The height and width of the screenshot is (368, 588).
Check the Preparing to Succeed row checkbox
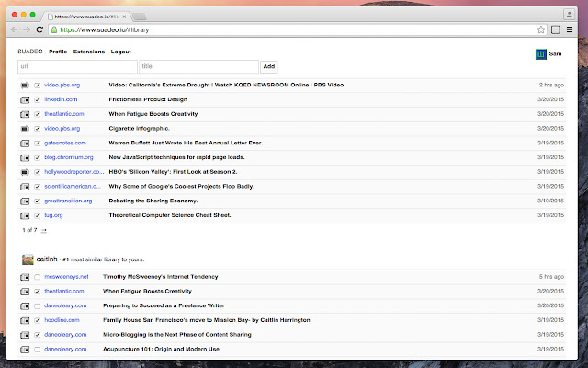pyautogui.click(x=37, y=306)
